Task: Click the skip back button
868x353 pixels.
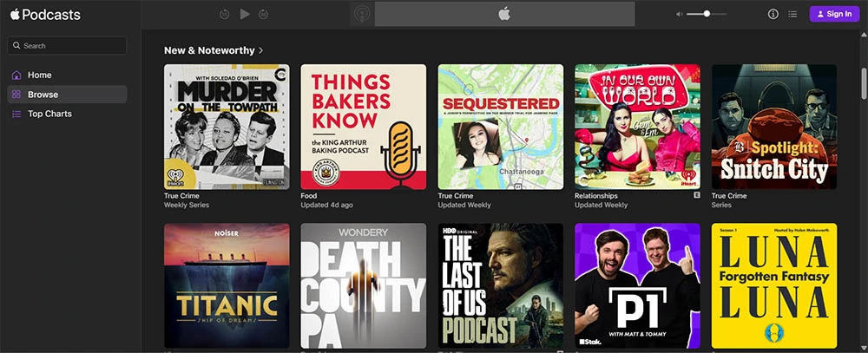Action: click(x=224, y=15)
